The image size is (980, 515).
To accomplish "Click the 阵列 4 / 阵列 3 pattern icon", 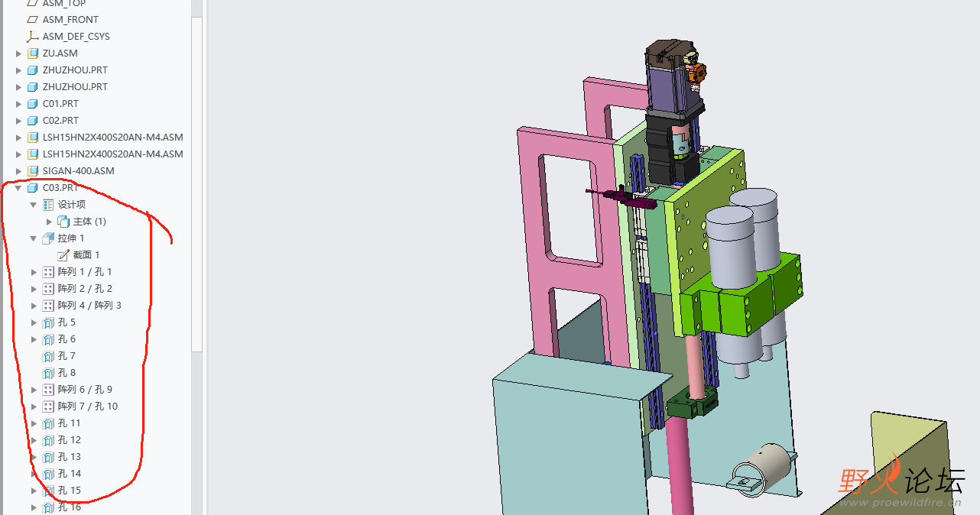I will pos(48,306).
